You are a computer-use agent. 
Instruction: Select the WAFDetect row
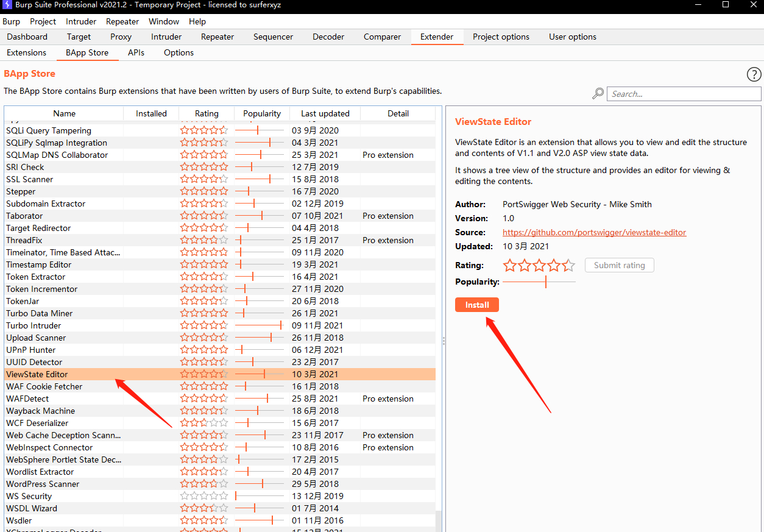point(220,399)
